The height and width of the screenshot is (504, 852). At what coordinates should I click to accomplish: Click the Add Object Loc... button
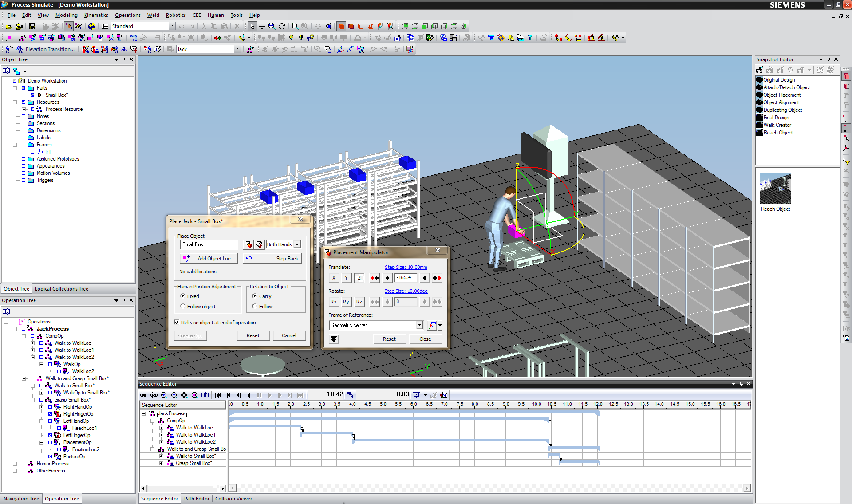coord(209,259)
